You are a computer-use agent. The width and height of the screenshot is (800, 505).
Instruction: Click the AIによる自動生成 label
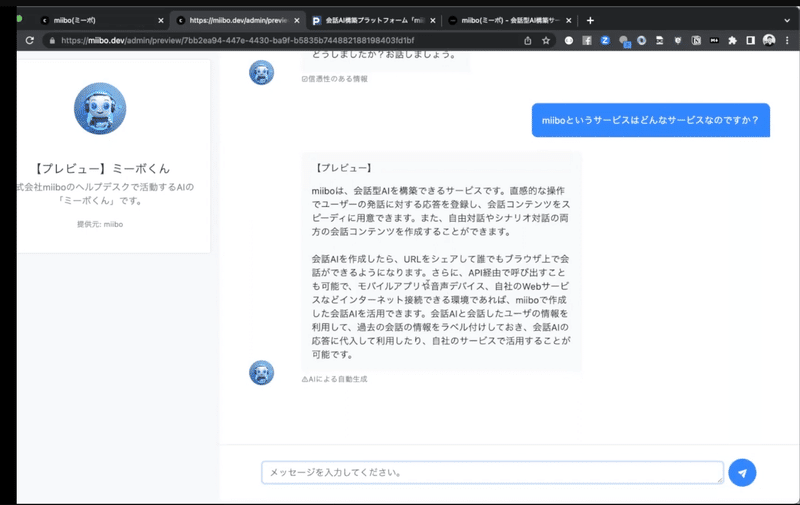335,379
